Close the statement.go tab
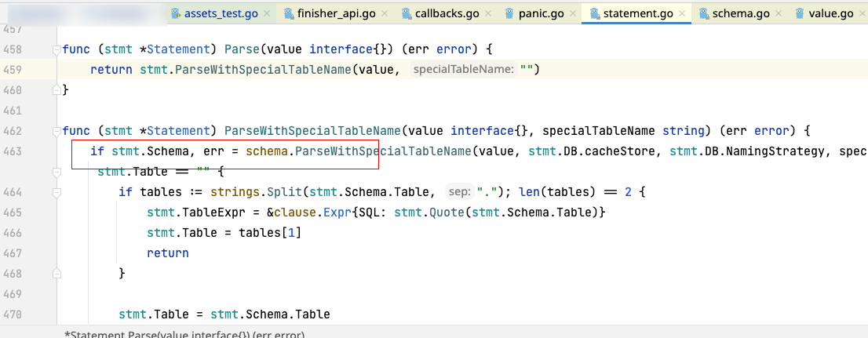The height and width of the screenshot is (338, 868). pyautogui.click(x=681, y=14)
